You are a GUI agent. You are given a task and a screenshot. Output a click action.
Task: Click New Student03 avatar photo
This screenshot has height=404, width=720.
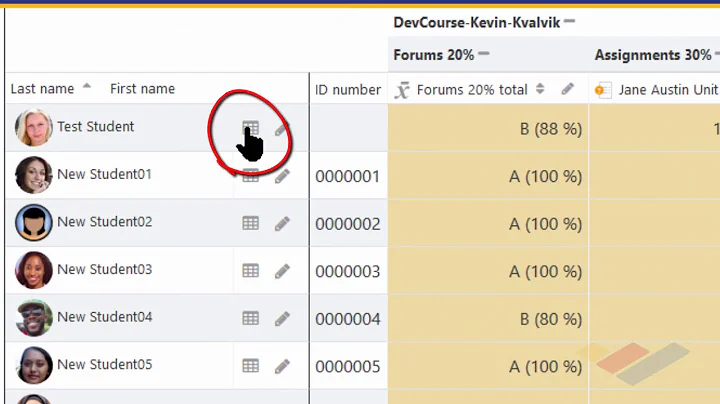34,270
